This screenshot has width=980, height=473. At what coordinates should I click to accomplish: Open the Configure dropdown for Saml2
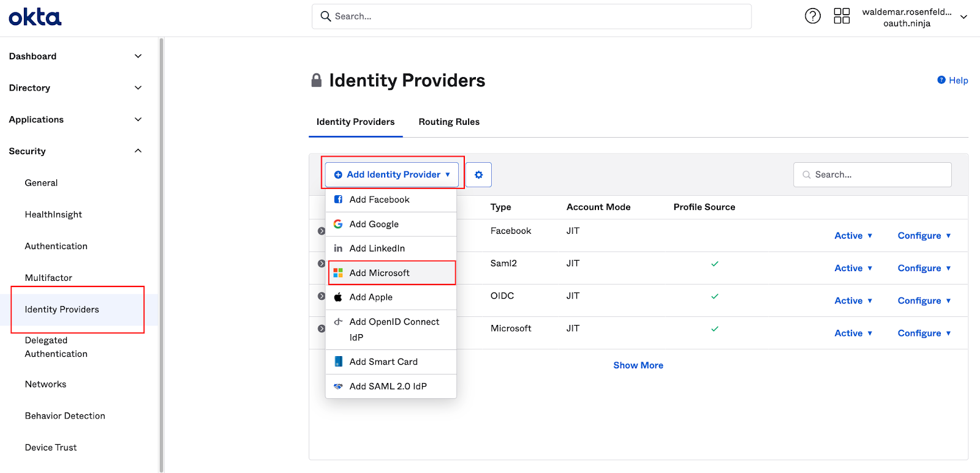coord(924,268)
